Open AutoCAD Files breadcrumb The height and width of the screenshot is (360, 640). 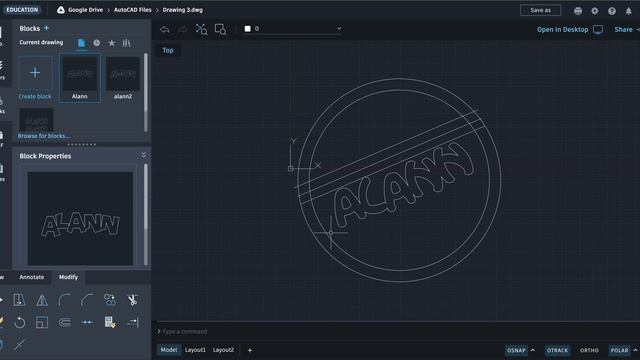[132, 10]
